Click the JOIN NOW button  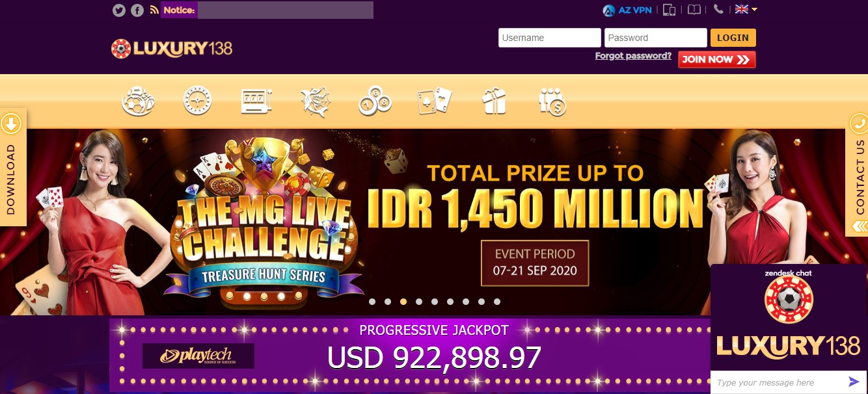pos(716,60)
